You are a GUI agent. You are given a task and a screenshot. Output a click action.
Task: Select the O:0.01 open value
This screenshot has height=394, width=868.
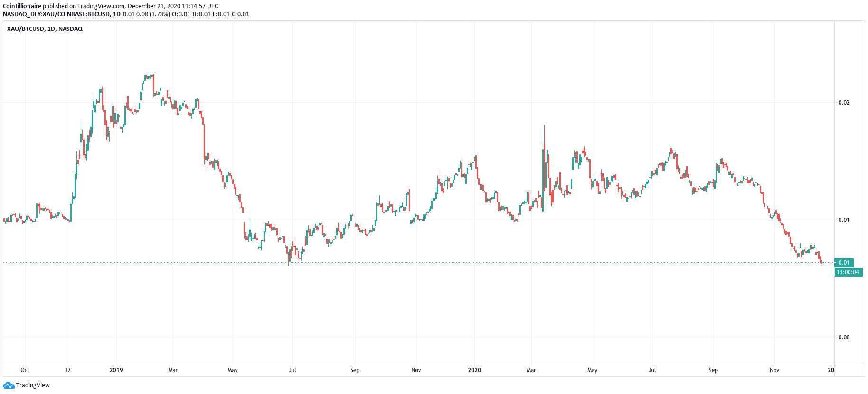pyautogui.click(x=181, y=14)
